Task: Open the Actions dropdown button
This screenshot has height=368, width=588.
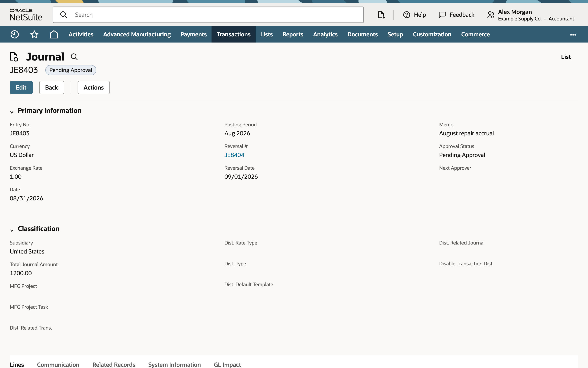Action: 94,87
